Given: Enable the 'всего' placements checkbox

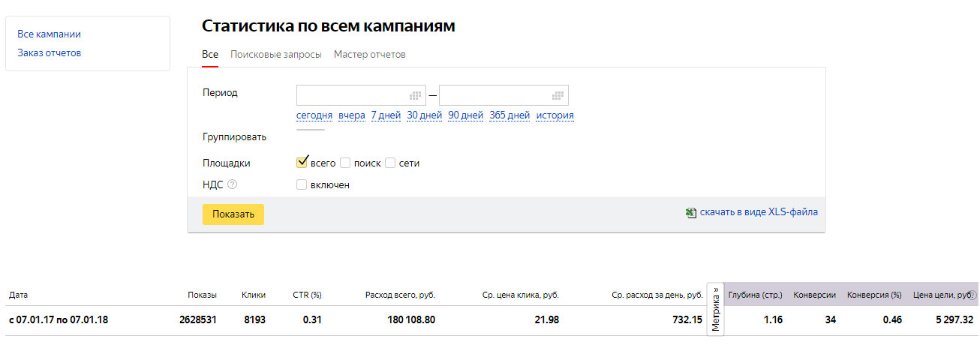Looking at the screenshot, I should (x=303, y=163).
